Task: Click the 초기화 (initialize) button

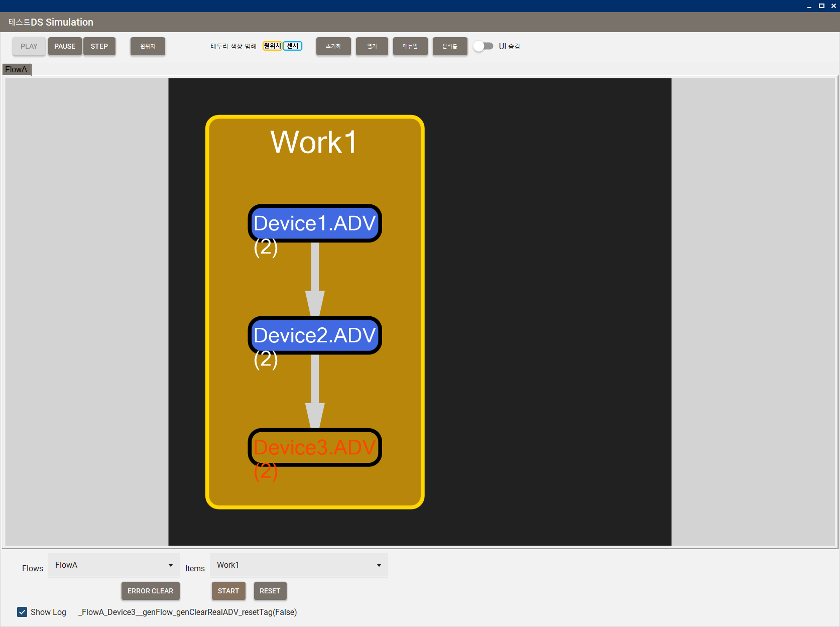Action: (x=333, y=46)
